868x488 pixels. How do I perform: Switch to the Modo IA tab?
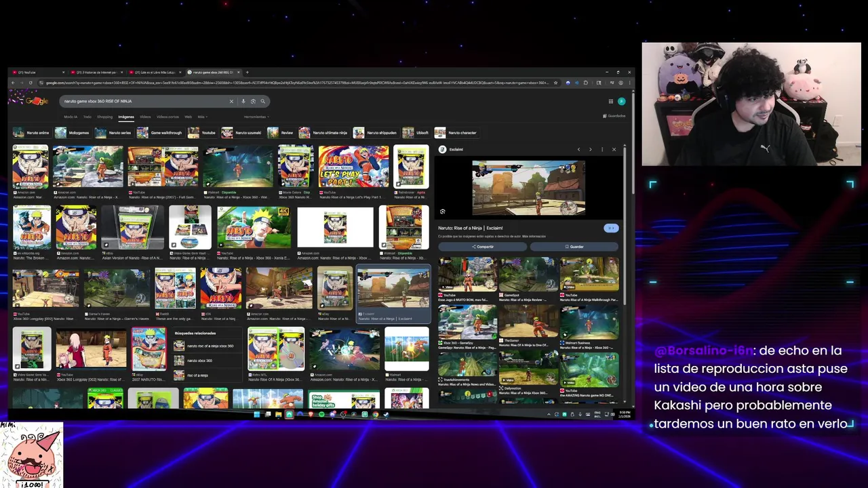pyautogui.click(x=71, y=117)
